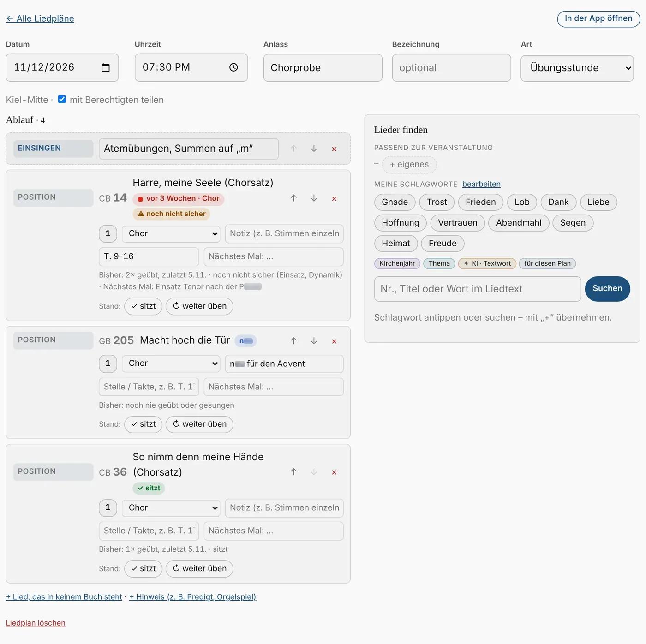Open the Art dropdown showing Übungsstunde
This screenshot has width=646, height=644.
pos(577,68)
